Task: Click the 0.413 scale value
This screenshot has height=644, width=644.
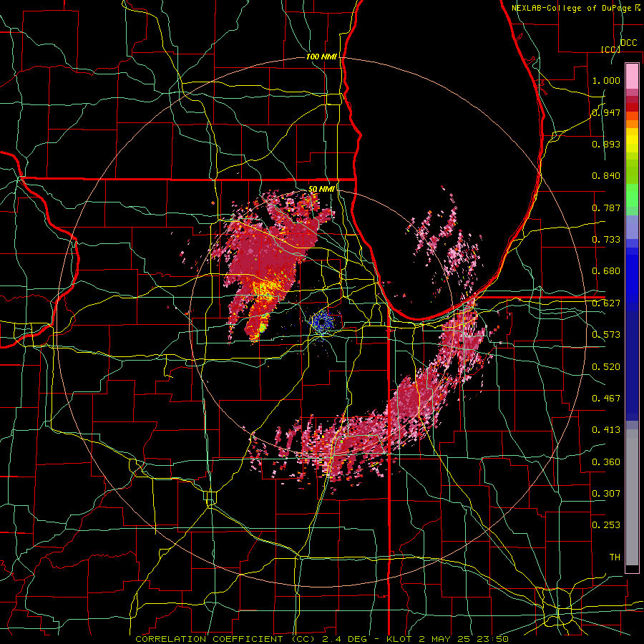Action: pyautogui.click(x=606, y=430)
